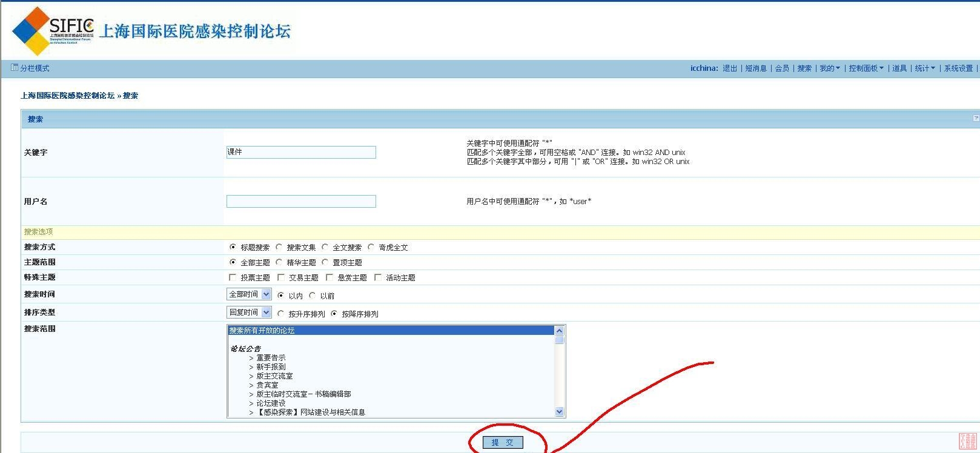Expand the 控制面板 menu
Screen dimensions: 980x453
[866, 68]
